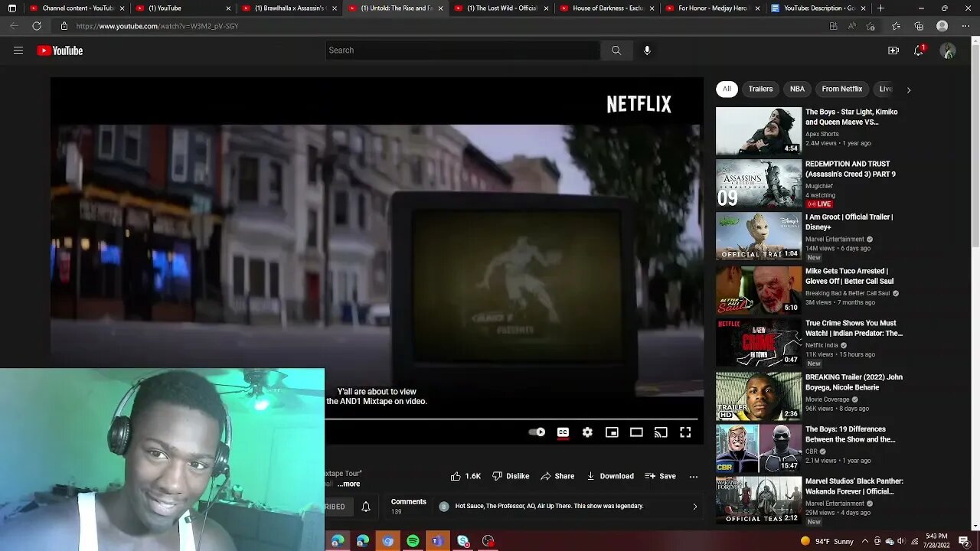Reload the page in the browser
Screen dimensions: 980x551
[37, 26]
